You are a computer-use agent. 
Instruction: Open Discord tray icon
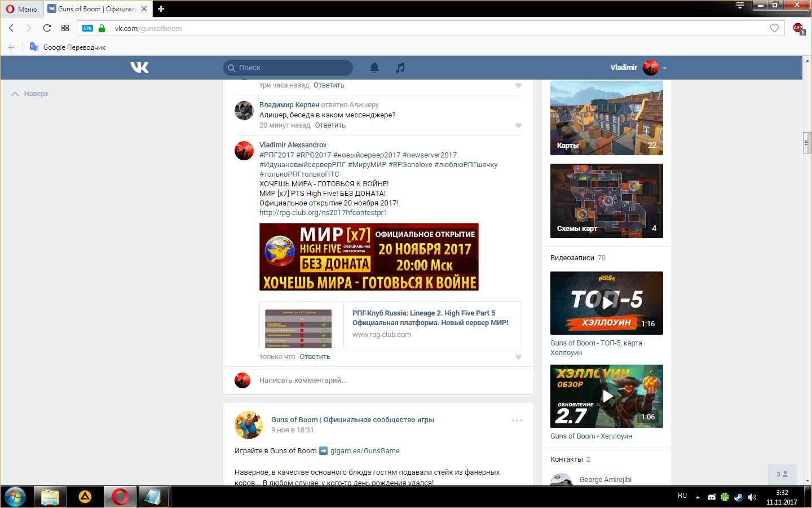click(712, 497)
